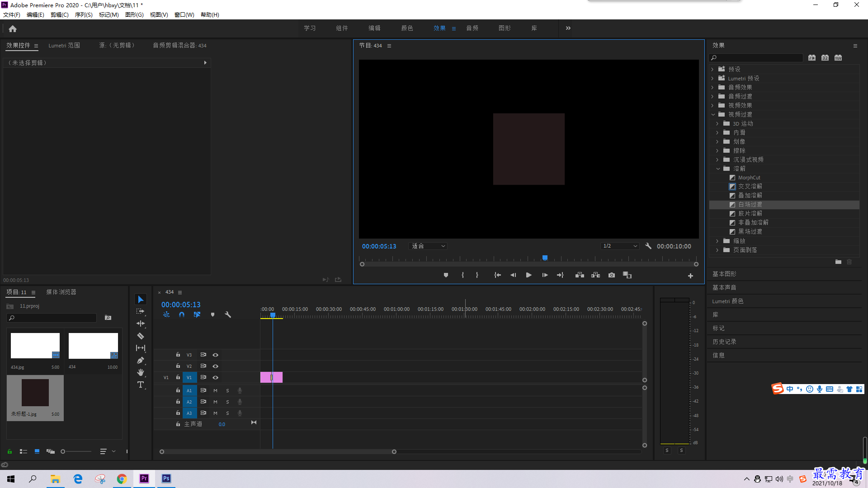Screen dimensions: 868x488
Task: Select the Razor tool
Action: click(141, 336)
